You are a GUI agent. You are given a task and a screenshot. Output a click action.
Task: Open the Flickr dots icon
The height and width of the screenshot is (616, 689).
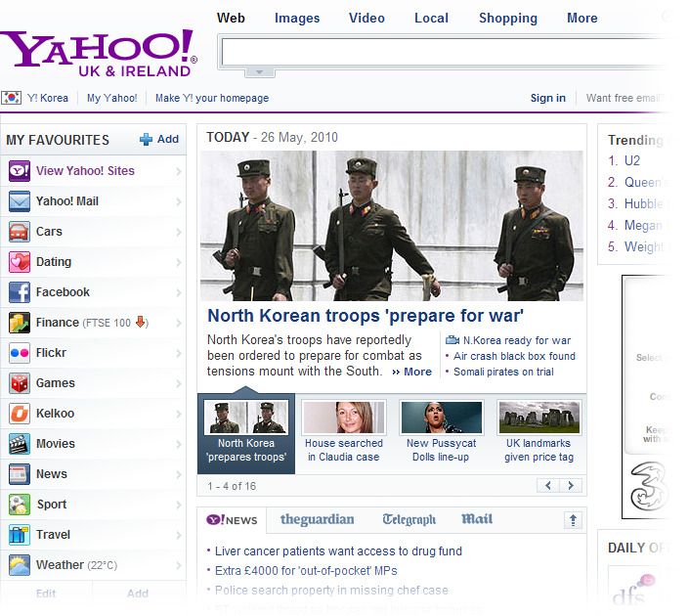[20, 353]
